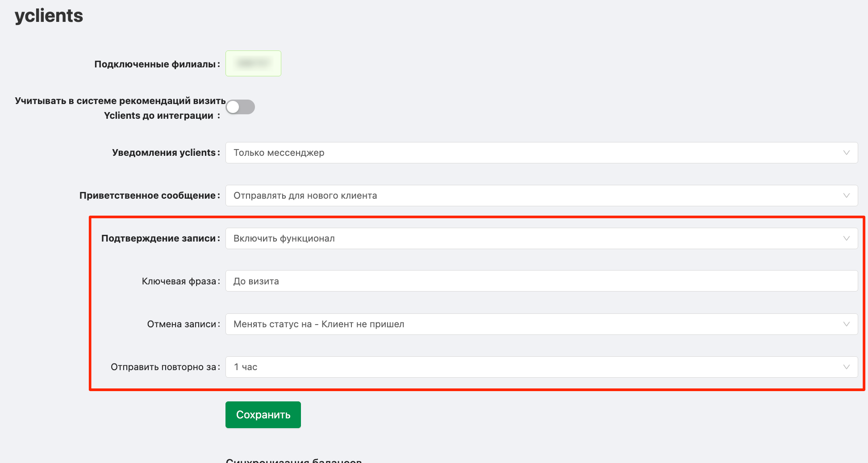Click the 'Отмена записи' label

pos(182,324)
